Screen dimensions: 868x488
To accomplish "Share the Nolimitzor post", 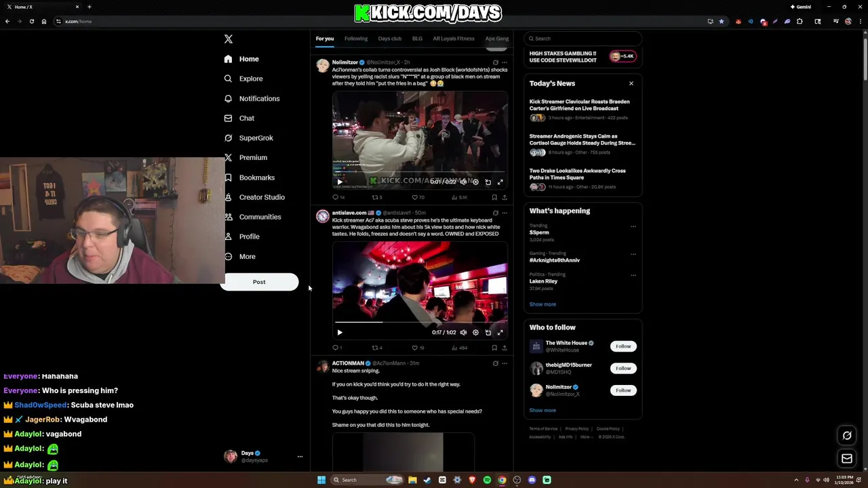I will click(505, 197).
